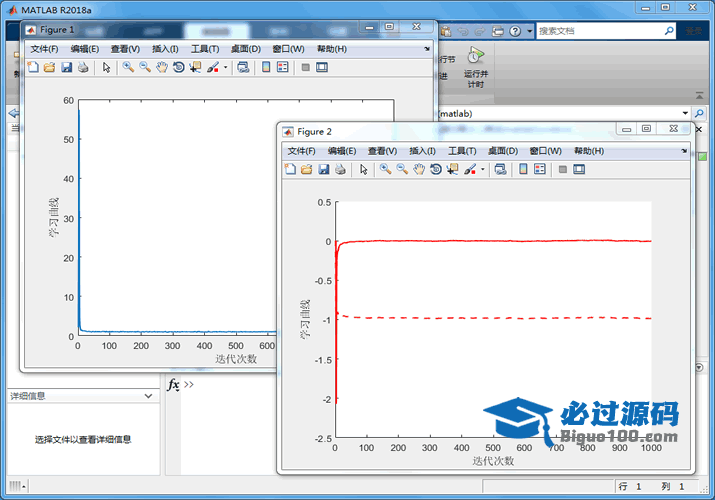The height and width of the screenshot is (500, 715).
Task: Select Data Cursor tool in Figure 2
Action: [452, 170]
